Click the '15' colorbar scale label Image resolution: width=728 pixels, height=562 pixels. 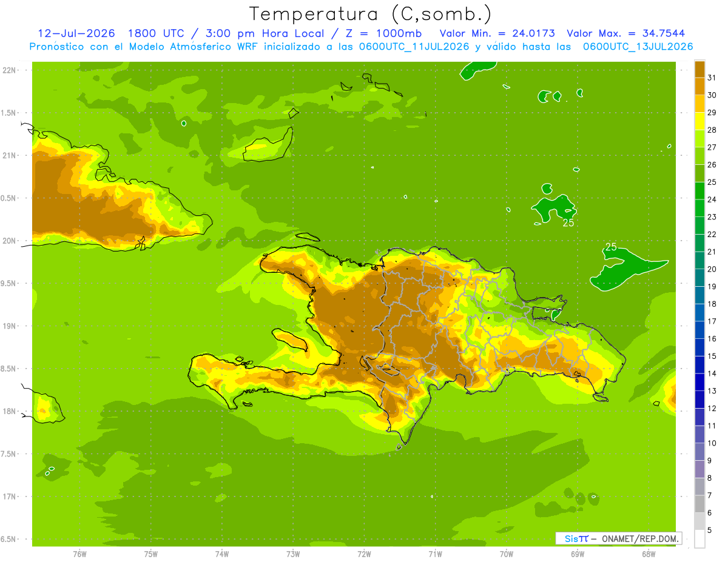point(712,356)
